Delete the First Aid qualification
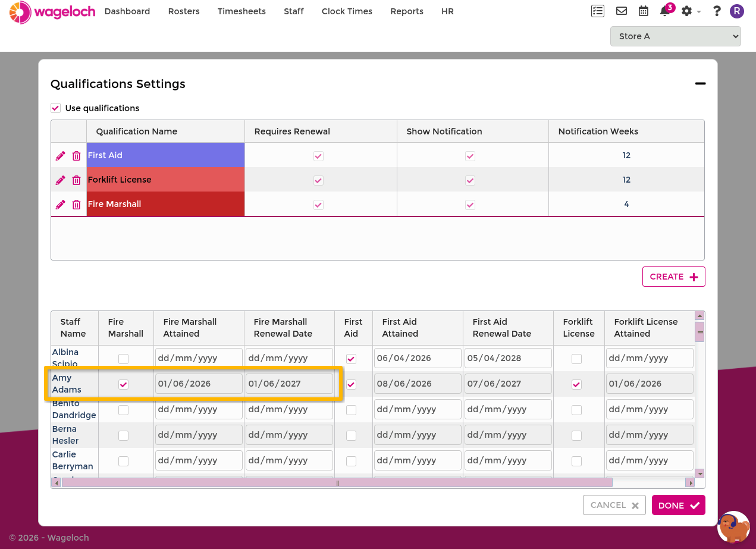The image size is (756, 549). (x=76, y=156)
